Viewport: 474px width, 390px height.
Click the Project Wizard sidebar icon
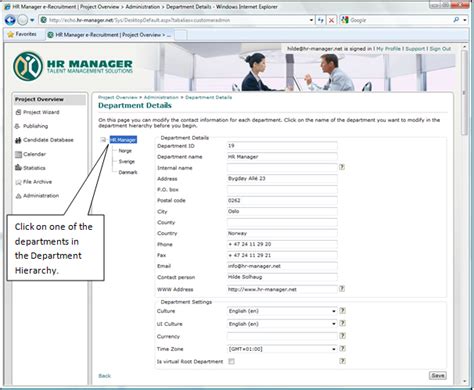point(18,112)
